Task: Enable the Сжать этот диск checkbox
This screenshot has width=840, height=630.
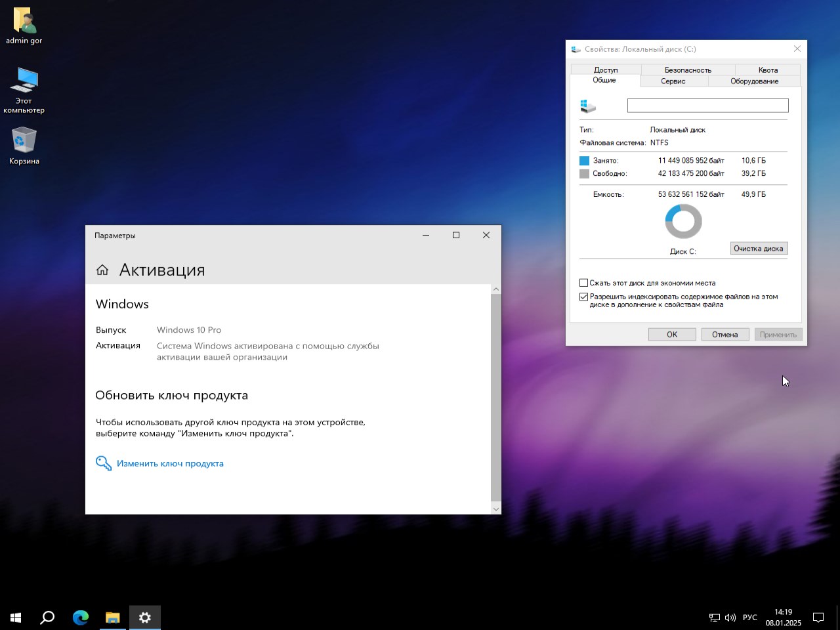Action: click(x=583, y=282)
